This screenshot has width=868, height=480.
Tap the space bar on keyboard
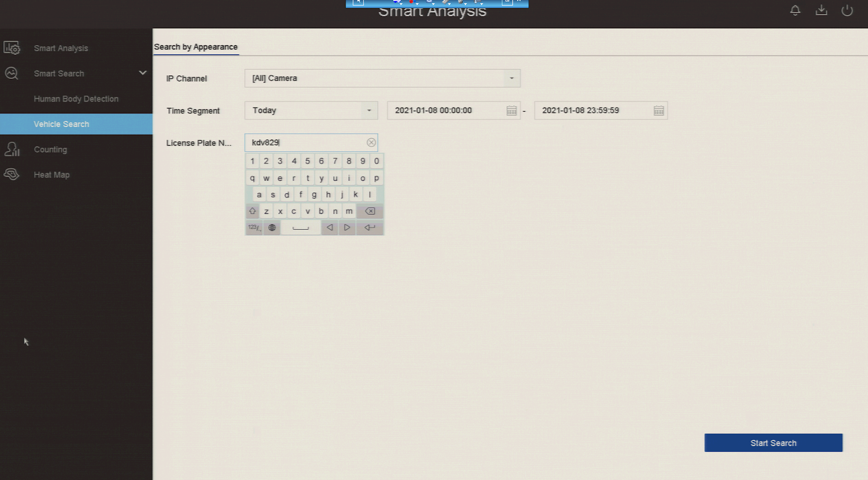coord(301,228)
